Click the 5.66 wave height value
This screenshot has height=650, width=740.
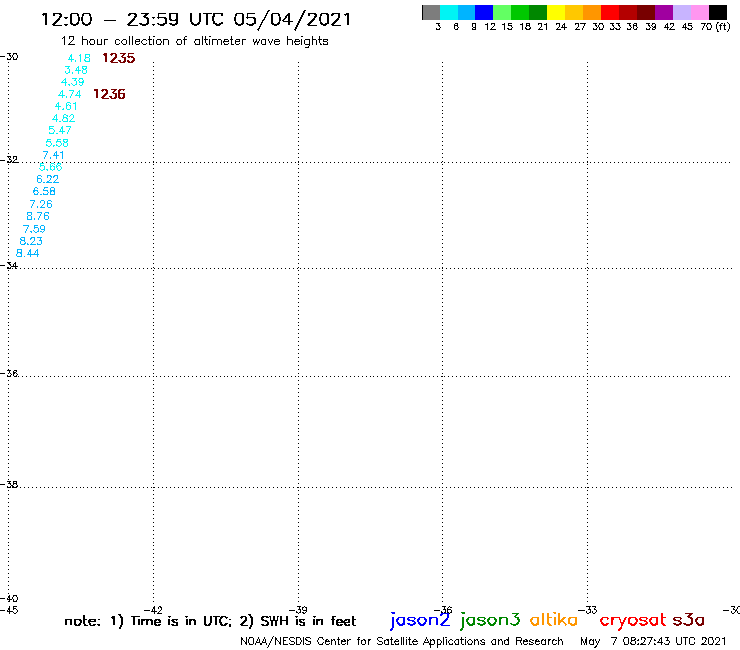(x=50, y=167)
